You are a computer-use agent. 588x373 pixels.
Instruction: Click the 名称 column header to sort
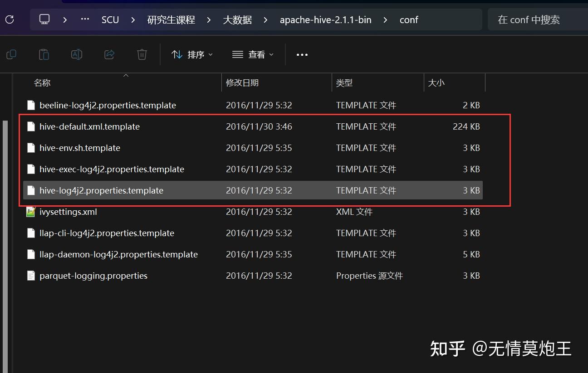click(x=42, y=83)
